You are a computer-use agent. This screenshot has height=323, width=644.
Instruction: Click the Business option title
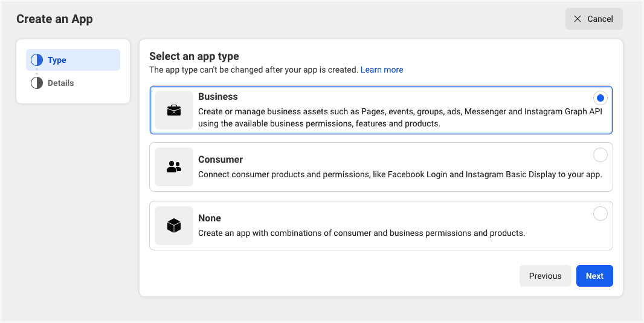coord(218,97)
